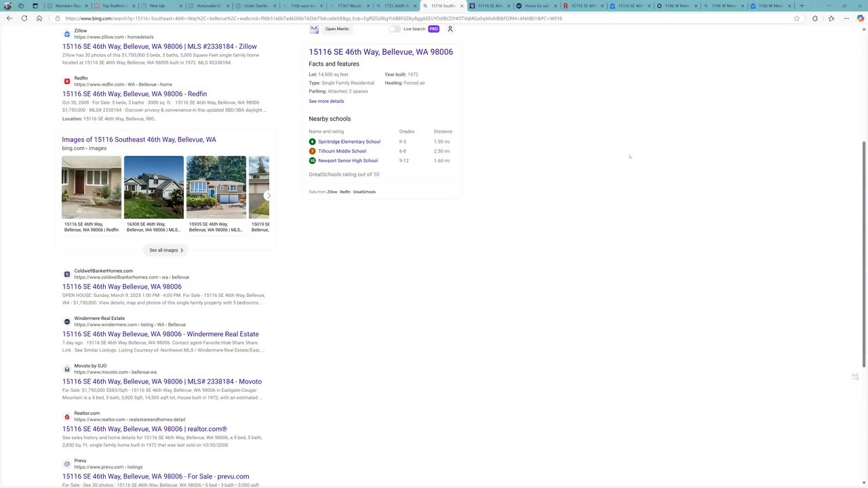Click GreatSchools data source link
868x488 pixels.
364,192
